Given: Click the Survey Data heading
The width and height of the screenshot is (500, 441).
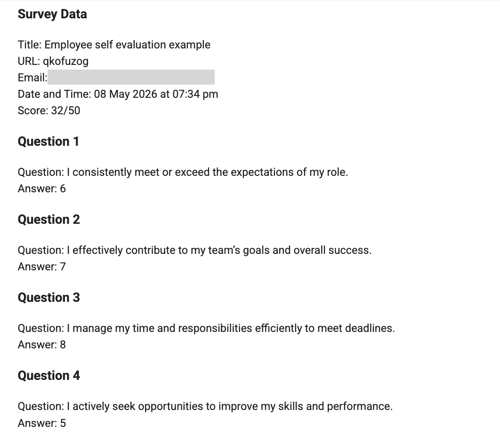Looking at the screenshot, I should 52,14.
